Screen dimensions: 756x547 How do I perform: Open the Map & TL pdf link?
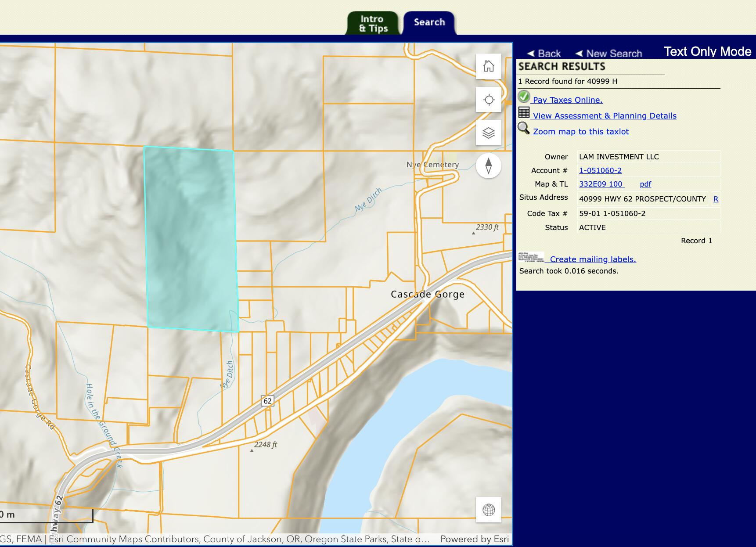(x=645, y=184)
